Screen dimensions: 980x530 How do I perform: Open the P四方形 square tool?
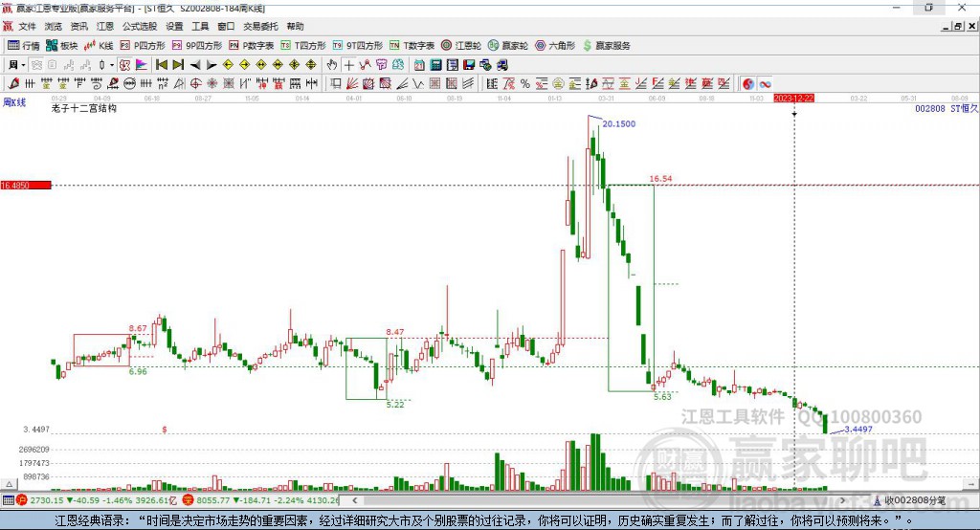coord(143,46)
